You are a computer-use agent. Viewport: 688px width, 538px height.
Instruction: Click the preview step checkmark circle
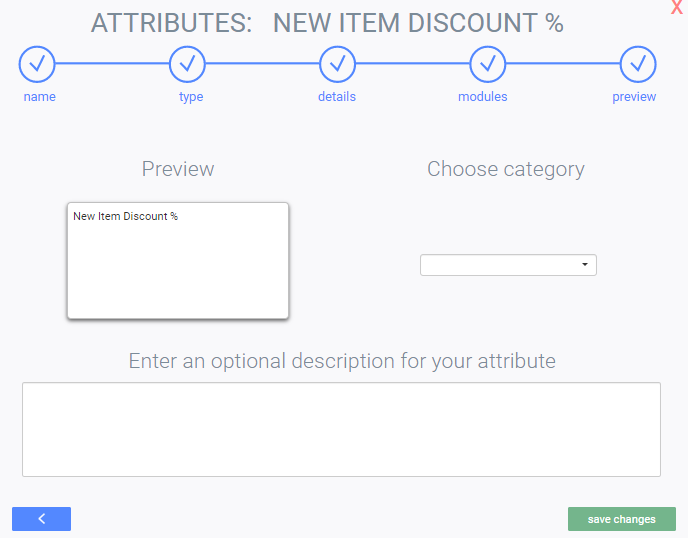637,65
